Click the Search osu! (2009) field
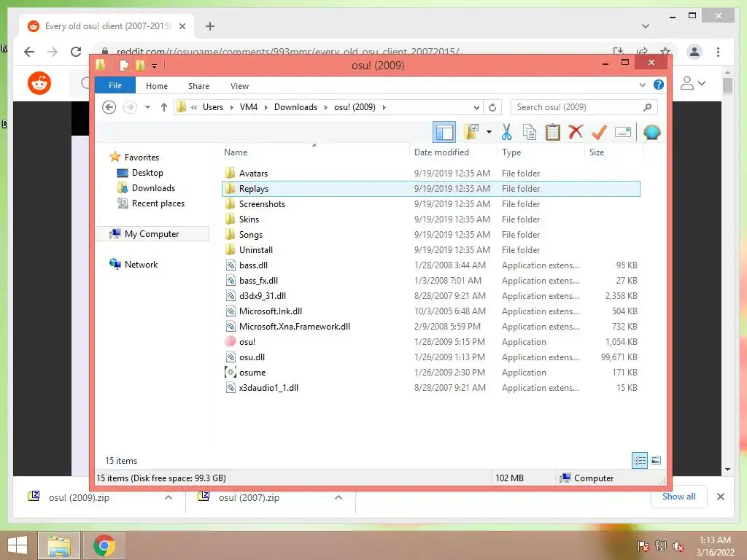The height and width of the screenshot is (560, 747). click(x=584, y=107)
